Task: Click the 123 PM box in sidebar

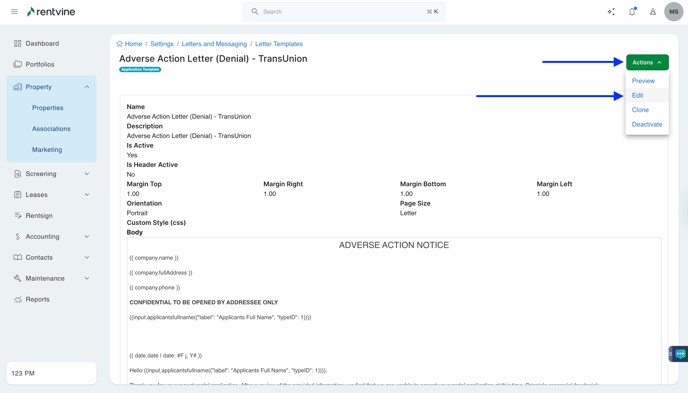Action: 51,373
